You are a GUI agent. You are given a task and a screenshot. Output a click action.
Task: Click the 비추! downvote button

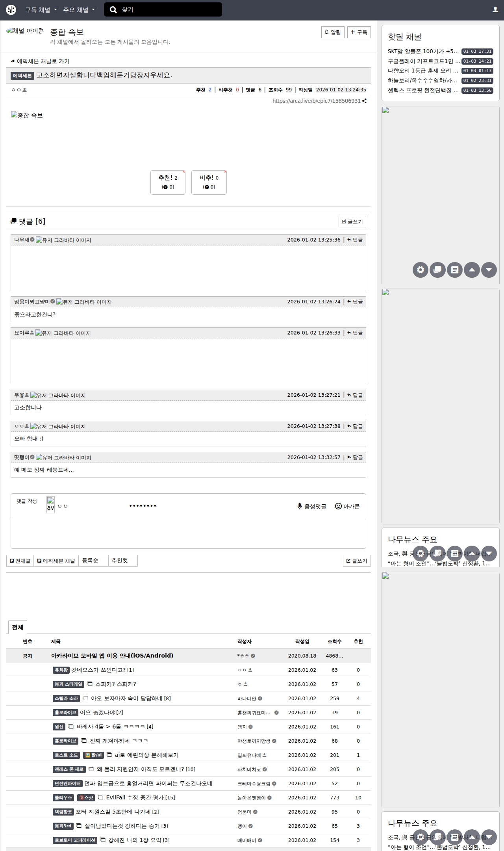(209, 182)
